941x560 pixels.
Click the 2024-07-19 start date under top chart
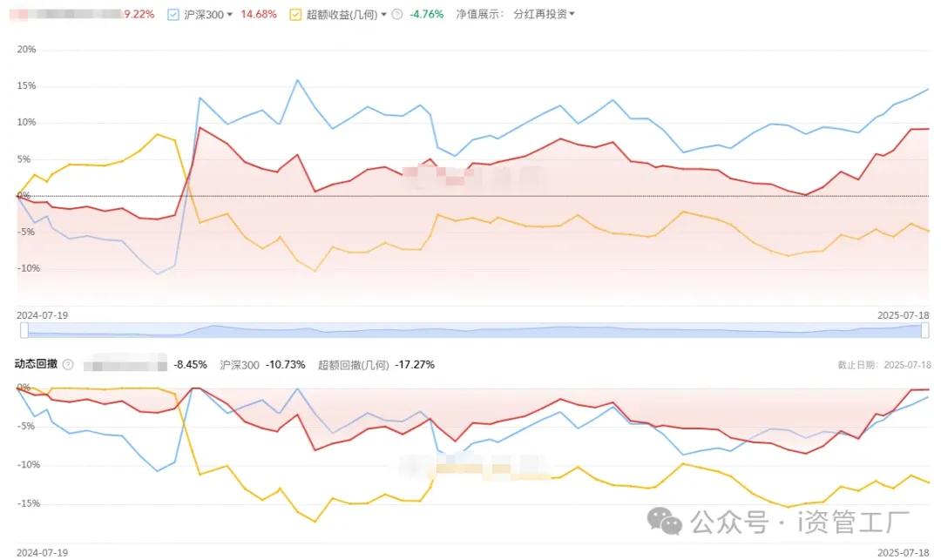pos(42,315)
